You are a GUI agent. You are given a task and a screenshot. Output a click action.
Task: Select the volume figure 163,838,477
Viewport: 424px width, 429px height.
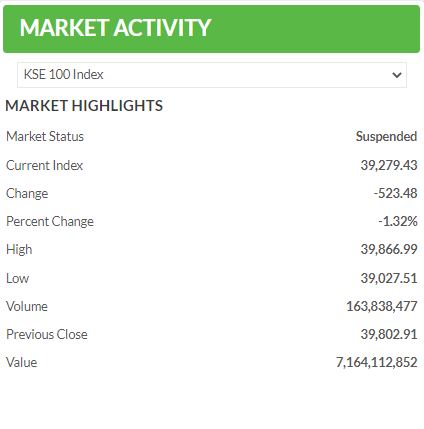(x=382, y=307)
